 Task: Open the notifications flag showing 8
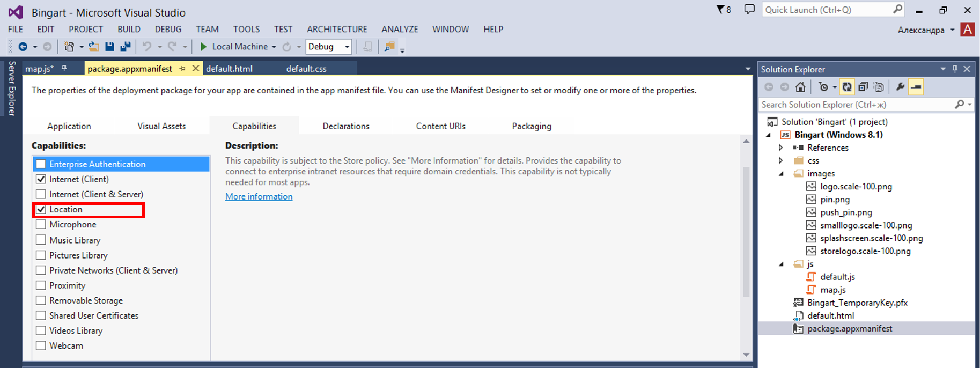724,10
